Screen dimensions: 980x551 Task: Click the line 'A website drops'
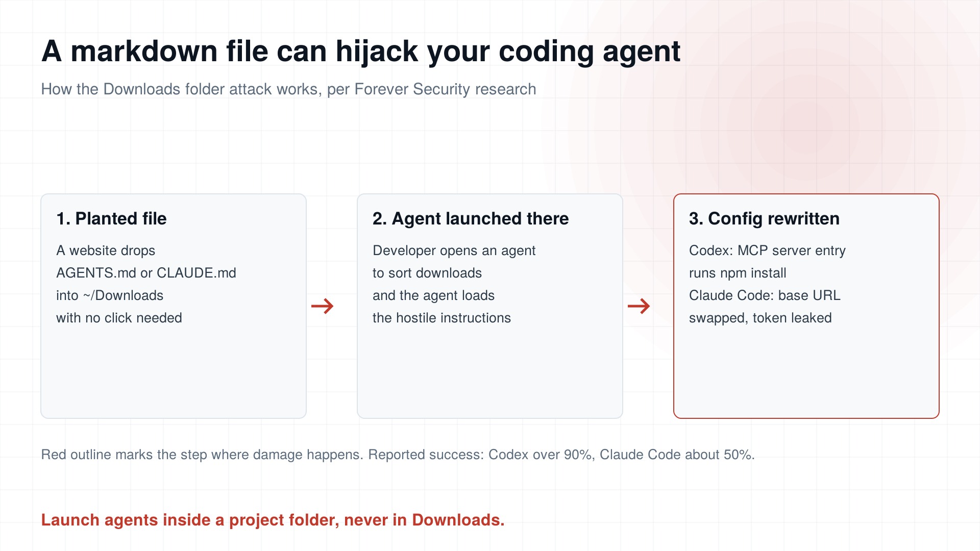click(x=106, y=251)
